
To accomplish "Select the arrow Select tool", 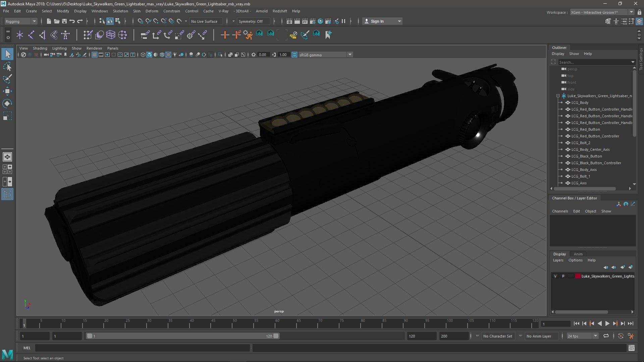I will 7,54.
